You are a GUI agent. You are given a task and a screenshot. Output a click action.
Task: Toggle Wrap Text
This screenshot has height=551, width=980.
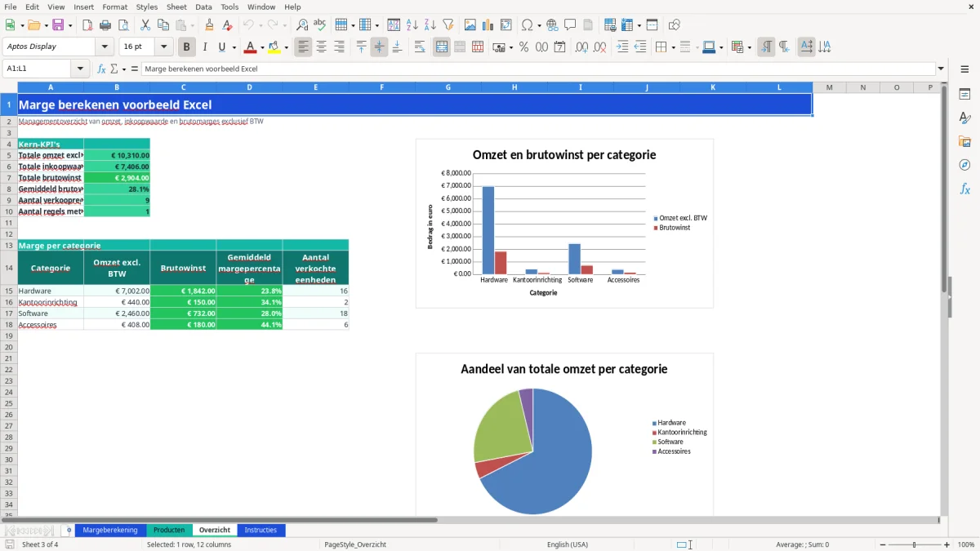pyautogui.click(x=419, y=47)
